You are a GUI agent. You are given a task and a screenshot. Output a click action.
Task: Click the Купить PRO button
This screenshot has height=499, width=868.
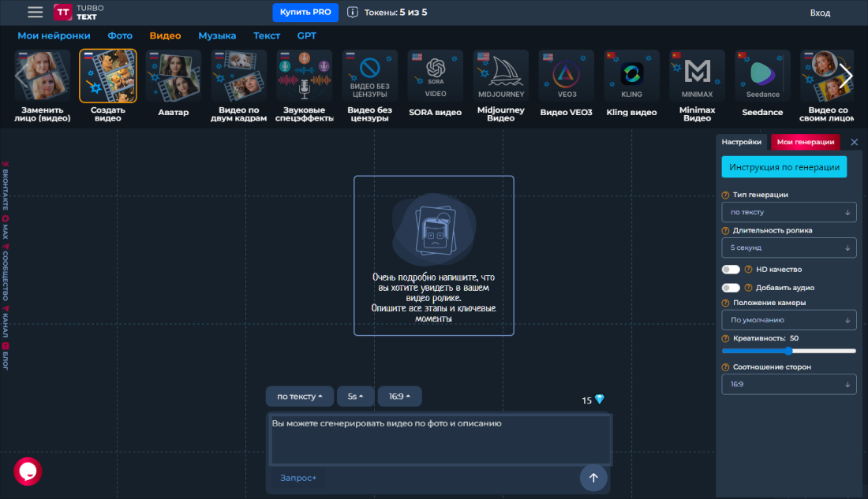coord(305,13)
